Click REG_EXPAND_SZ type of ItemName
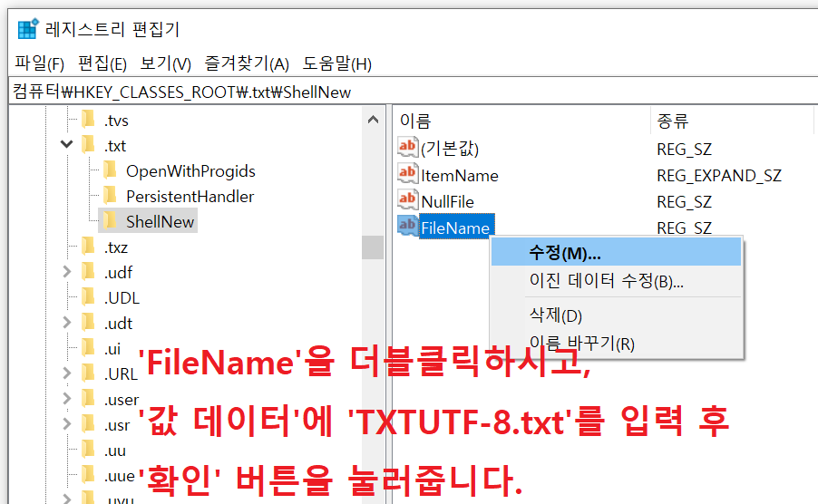Viewport: 818px width, 504px height. pyautogui.click(x=719, y=176)
